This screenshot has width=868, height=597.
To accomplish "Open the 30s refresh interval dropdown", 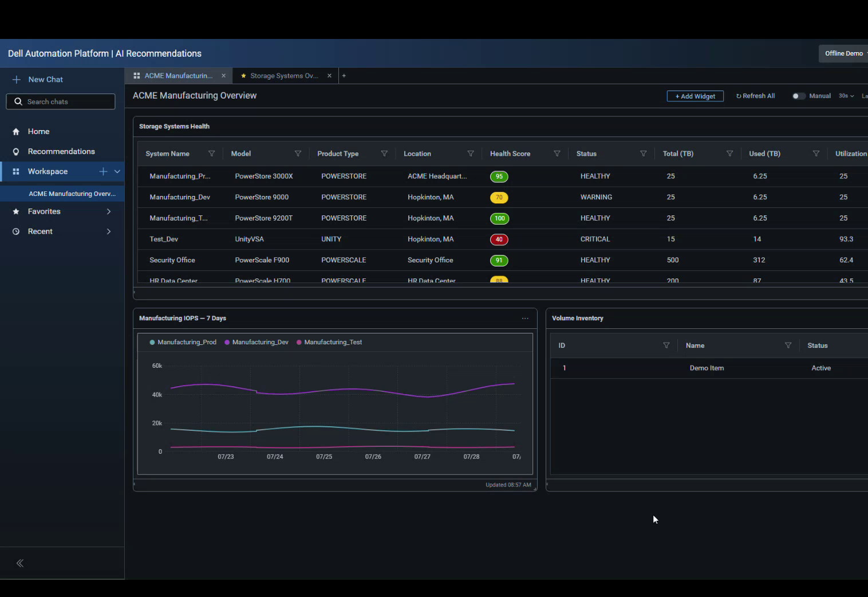I will pos(846,96).
